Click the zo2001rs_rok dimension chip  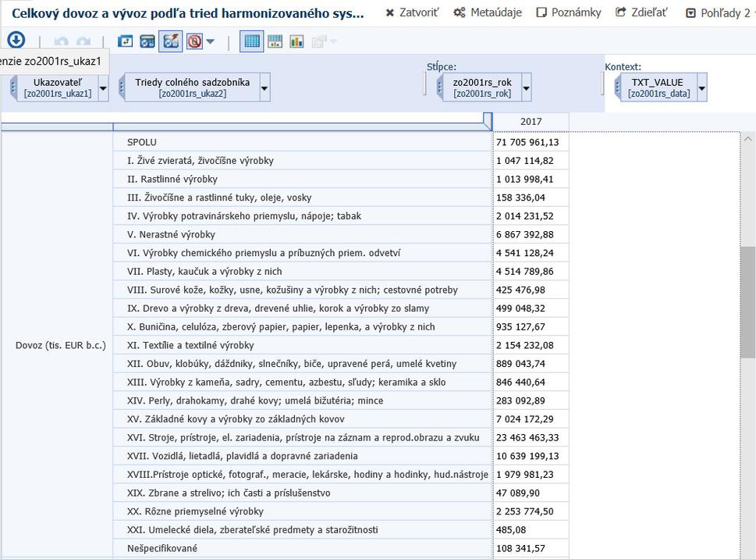(482, 87)
